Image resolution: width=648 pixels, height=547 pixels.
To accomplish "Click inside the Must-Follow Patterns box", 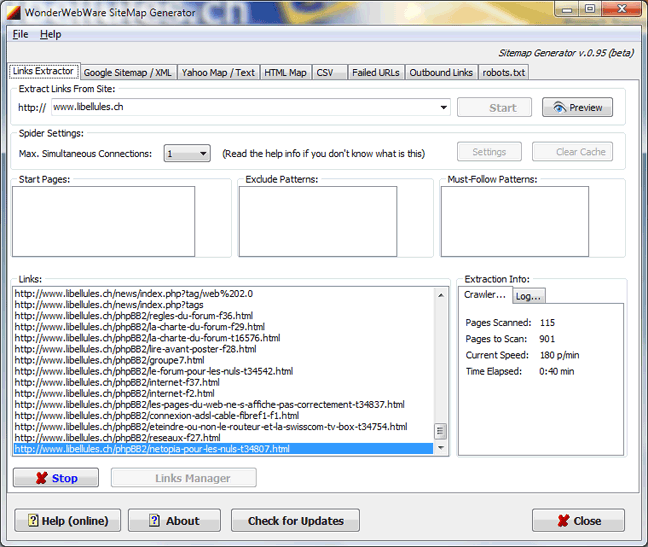I will point(515,221).
